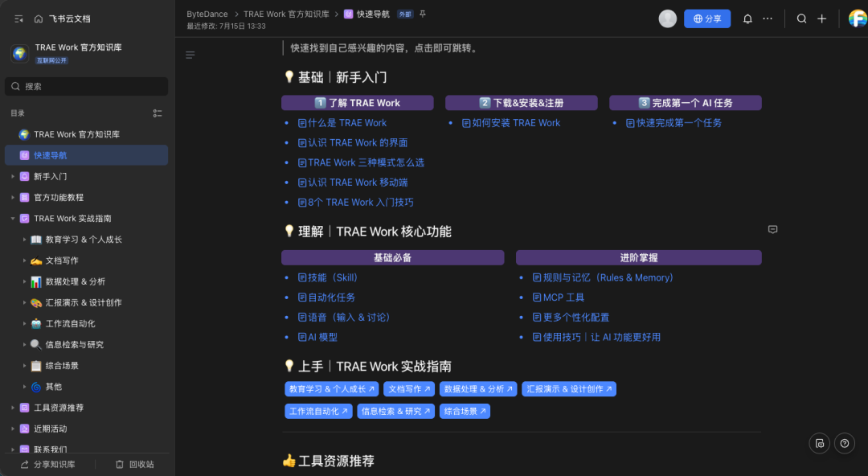Click the search input in sidebar

(86, 87)
